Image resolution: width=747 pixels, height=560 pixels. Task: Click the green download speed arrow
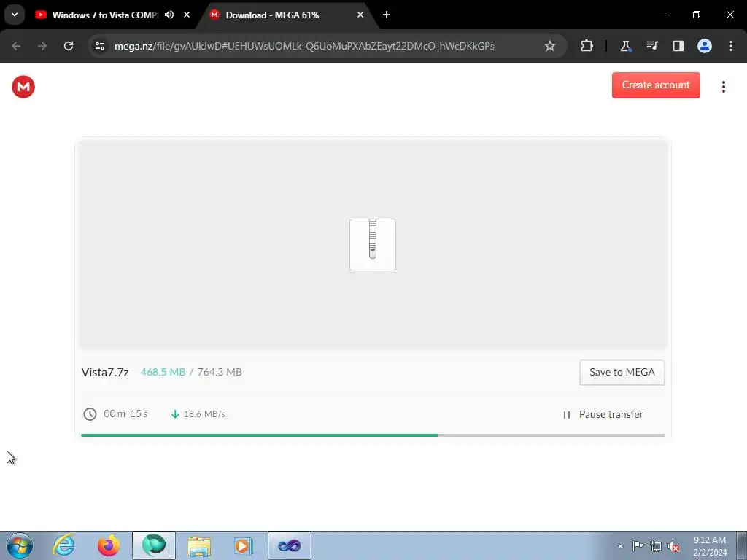pos(175,414)
